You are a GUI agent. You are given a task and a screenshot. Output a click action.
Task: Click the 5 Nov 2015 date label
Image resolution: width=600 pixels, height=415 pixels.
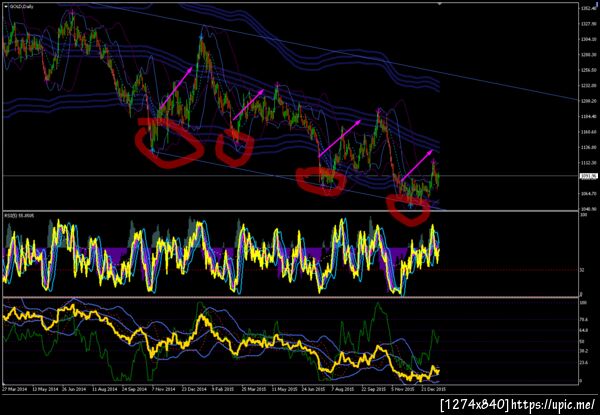tap(403, 388)
